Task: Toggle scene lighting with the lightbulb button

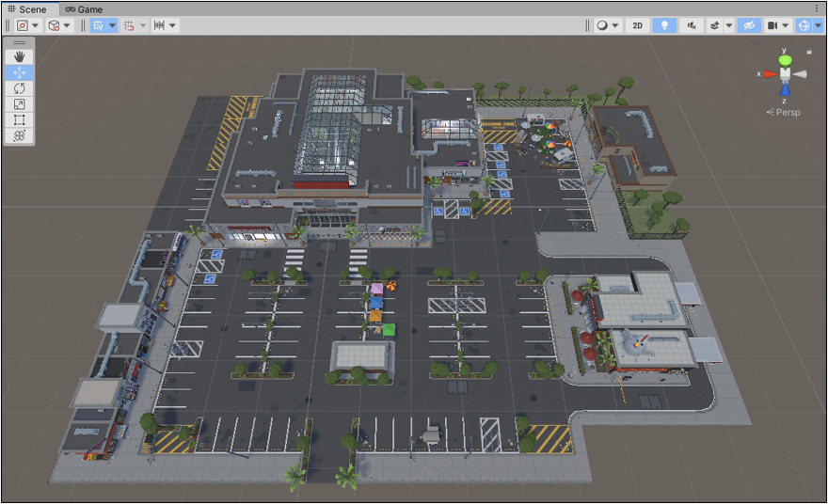Action: click(665, 25)
